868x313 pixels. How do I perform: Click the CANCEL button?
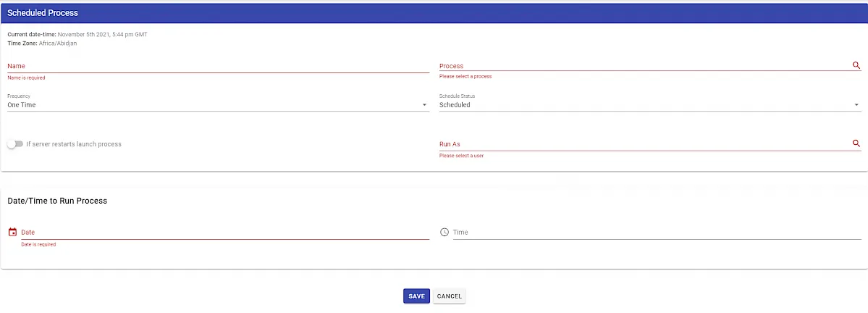click(x=449, y=296)
